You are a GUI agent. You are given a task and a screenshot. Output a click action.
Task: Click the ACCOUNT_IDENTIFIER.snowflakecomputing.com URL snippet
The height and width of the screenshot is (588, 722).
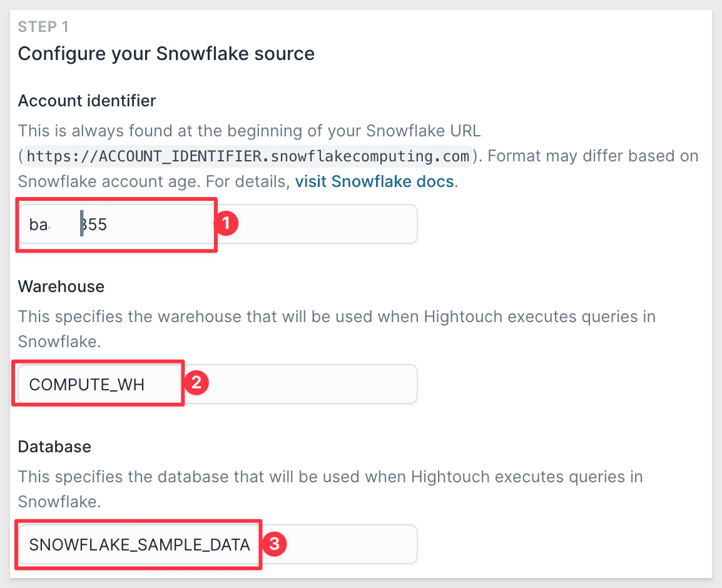point(248,155)
